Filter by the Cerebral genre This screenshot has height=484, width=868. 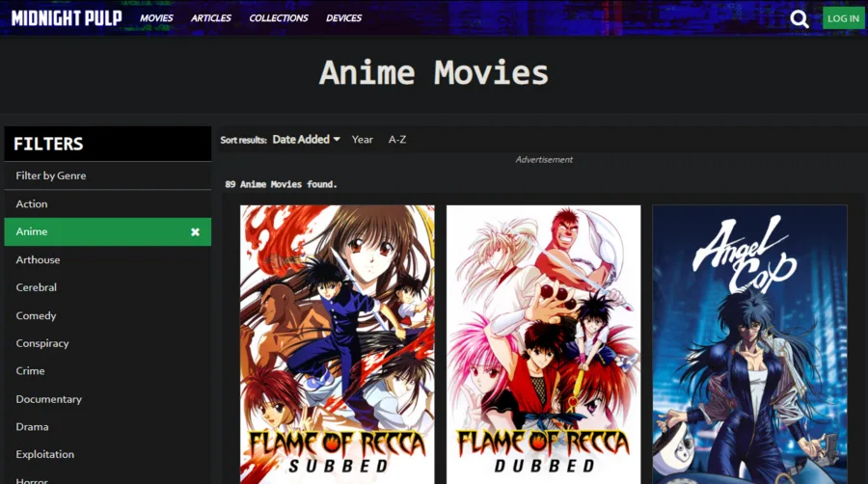click(x=107, y=287)
